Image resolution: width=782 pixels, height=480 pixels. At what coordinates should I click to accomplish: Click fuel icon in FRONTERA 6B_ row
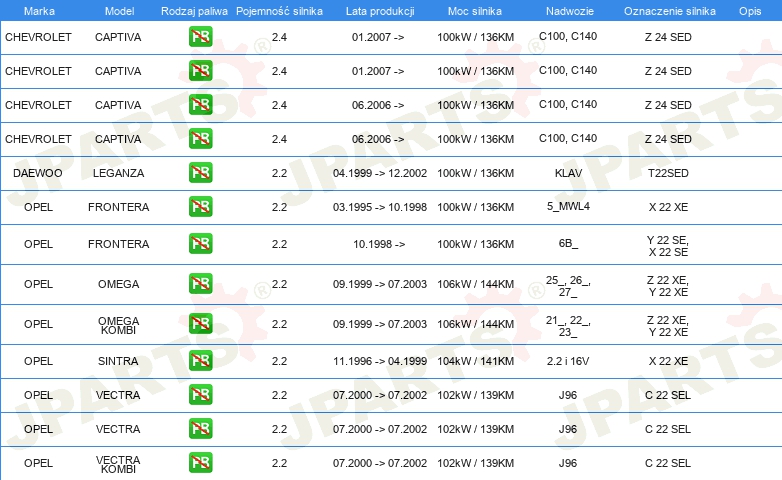coord(200,243)
